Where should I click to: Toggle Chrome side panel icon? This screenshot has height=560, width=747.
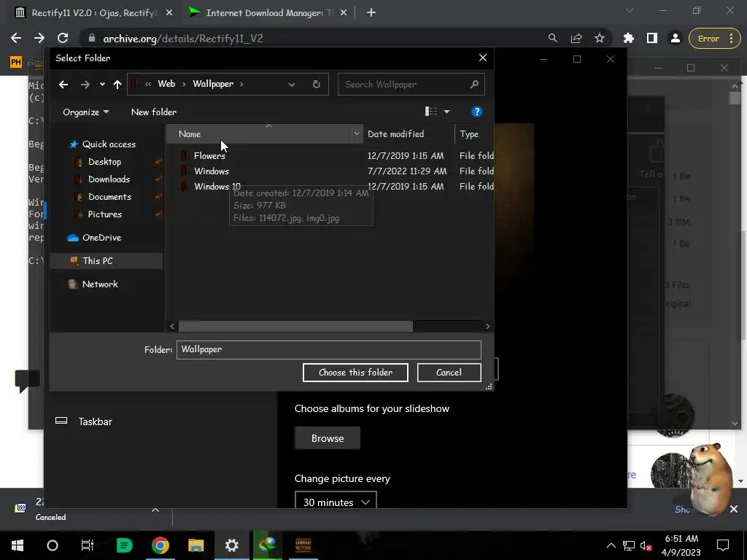point(652,39)
